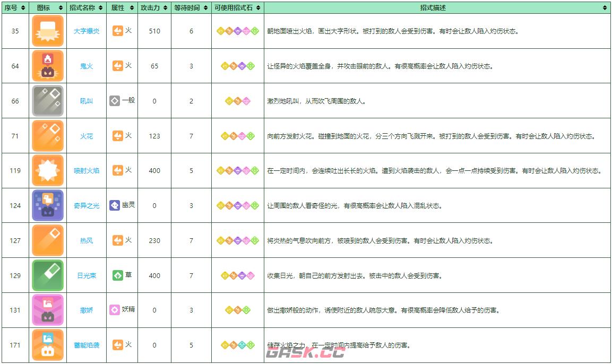612x364 pixels.
Task: Open the 吼叫 move link
Action: pos(87,101)
